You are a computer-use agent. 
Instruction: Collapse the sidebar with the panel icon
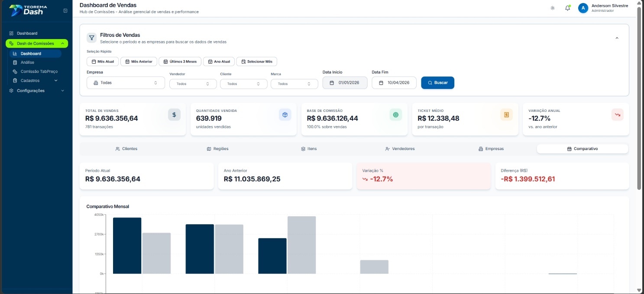click(x=65, y=10)
